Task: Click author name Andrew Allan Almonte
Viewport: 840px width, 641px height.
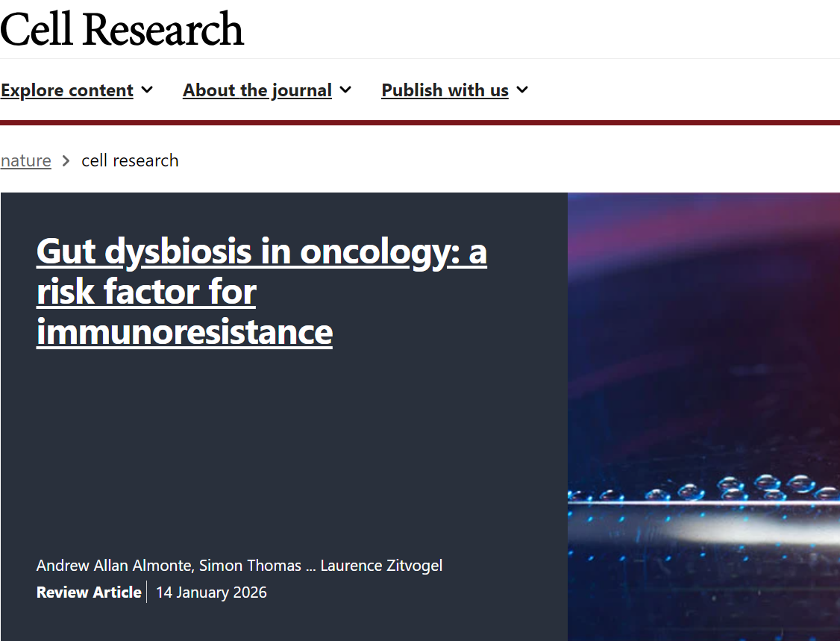Action: tap(116, 566)
